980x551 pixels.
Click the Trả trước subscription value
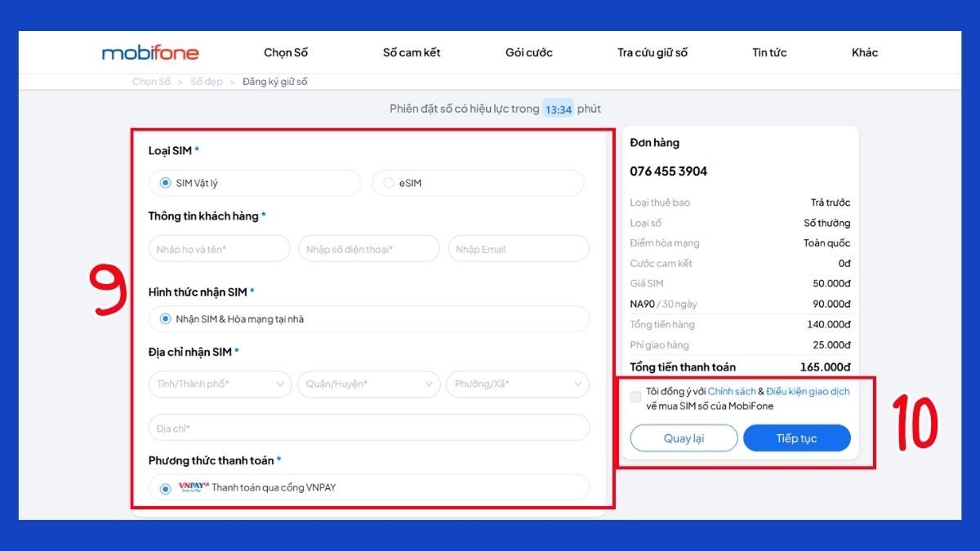[831, 202]
